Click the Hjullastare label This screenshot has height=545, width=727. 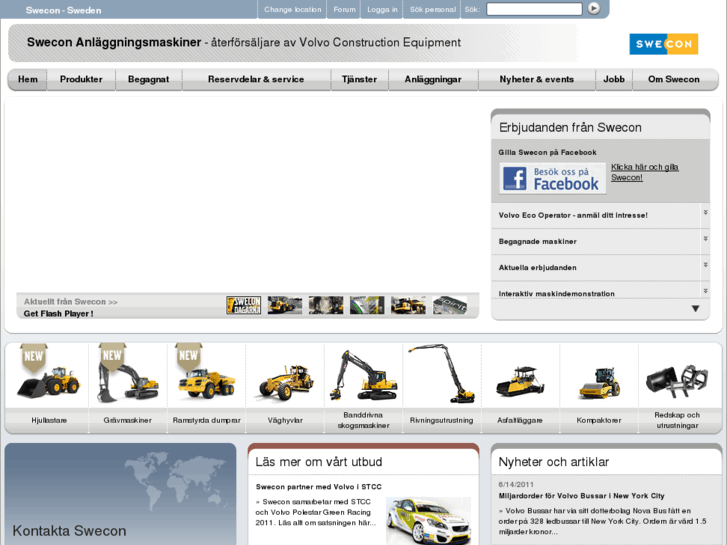[49, 420]
